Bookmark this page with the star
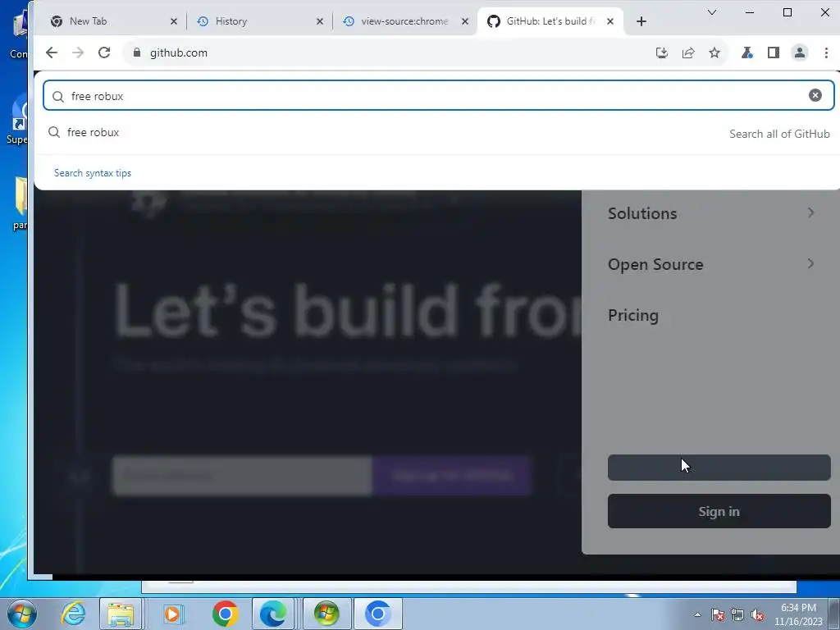This screenshot has width=840, height=630. click(x=714, y=52)
